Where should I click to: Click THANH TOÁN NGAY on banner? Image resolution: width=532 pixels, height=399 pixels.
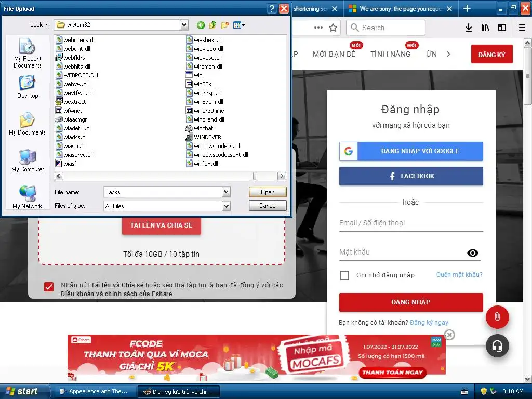tap(393, 373)
